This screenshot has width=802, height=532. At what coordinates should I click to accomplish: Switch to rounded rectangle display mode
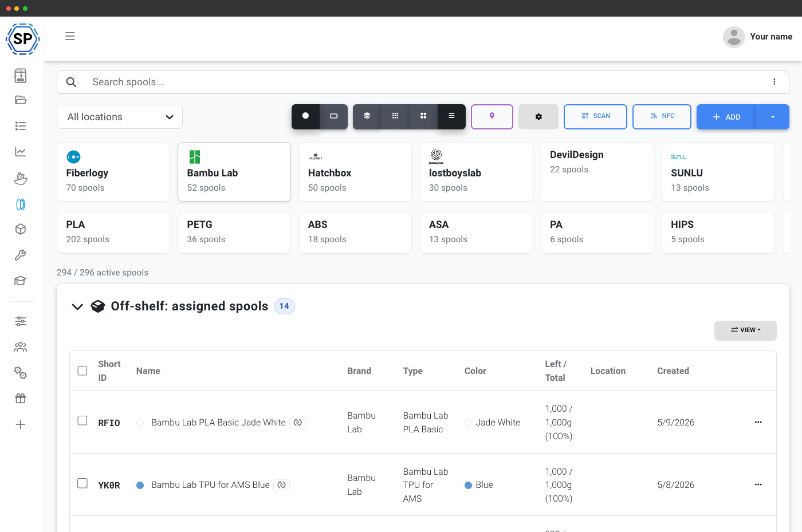(x=334, y=116)
